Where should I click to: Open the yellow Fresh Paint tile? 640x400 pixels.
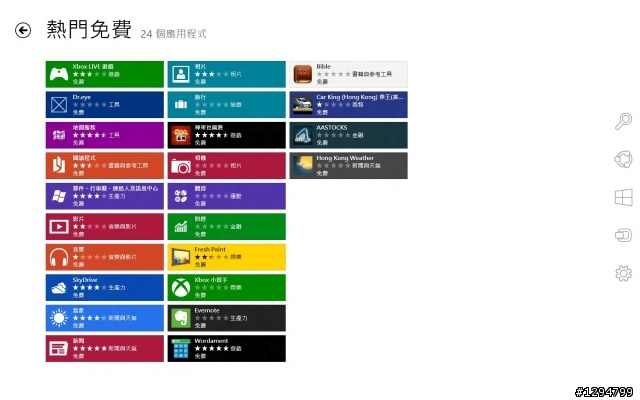[227, 257]
